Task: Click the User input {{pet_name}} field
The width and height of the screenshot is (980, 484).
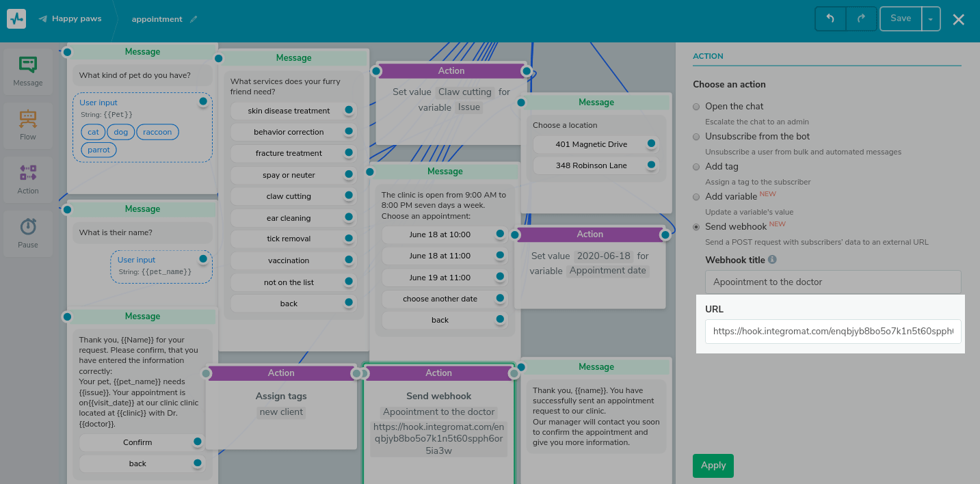Action: point(161,267)
